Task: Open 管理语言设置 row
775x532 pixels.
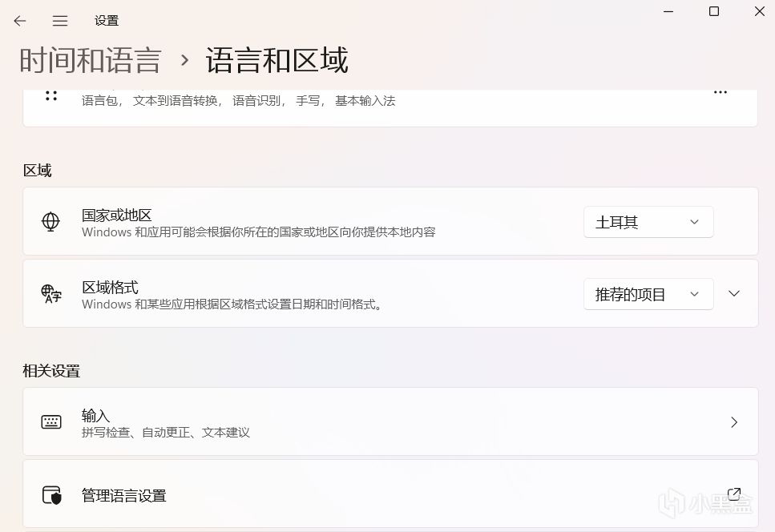Action: click(x=390, y=494)
